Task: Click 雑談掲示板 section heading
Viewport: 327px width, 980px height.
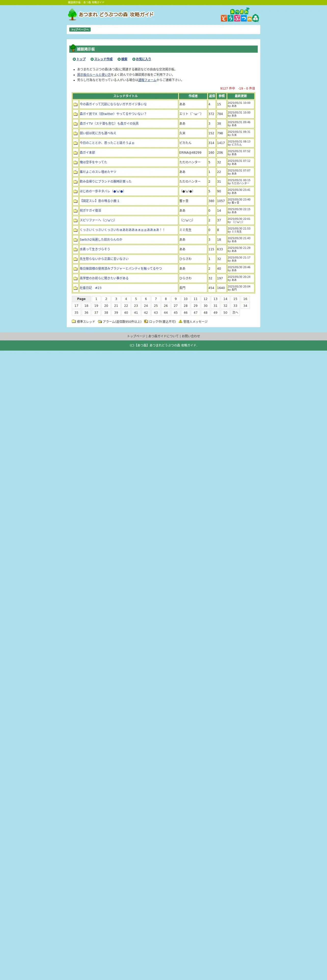Action: 86,49
